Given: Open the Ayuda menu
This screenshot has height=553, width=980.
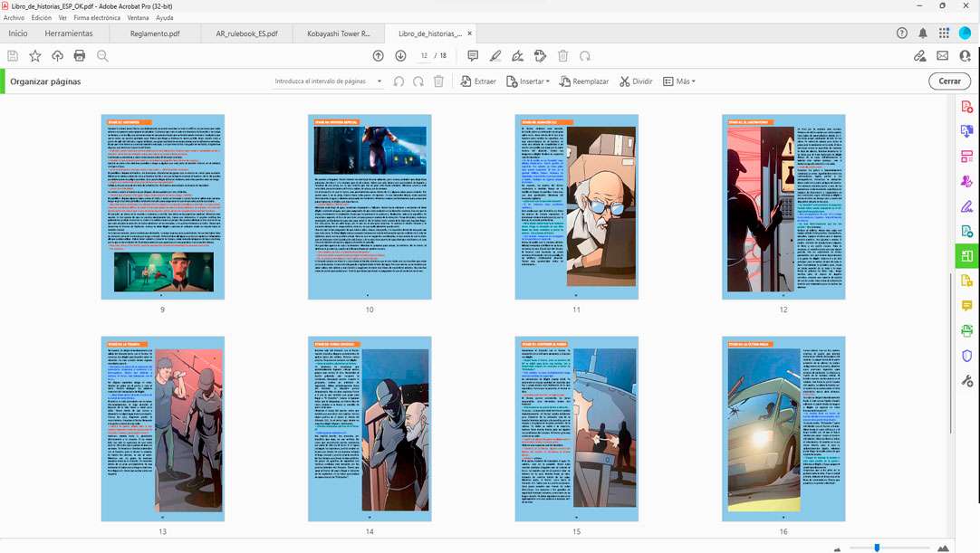Looking at the screenshot, I should point(164,17).
